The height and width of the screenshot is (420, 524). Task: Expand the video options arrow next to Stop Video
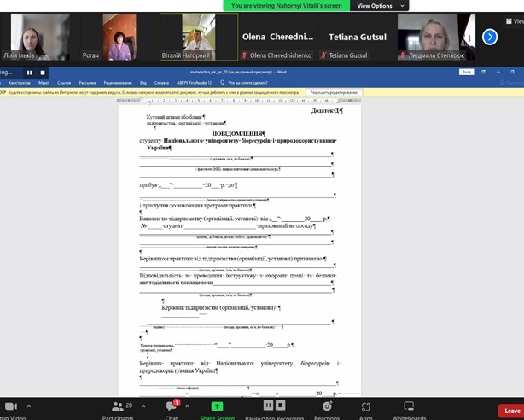click(x=29, y=406)
